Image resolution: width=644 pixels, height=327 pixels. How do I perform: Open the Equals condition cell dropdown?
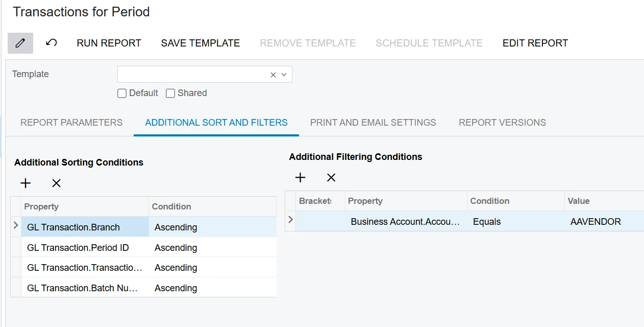click(x=515, y=222)
